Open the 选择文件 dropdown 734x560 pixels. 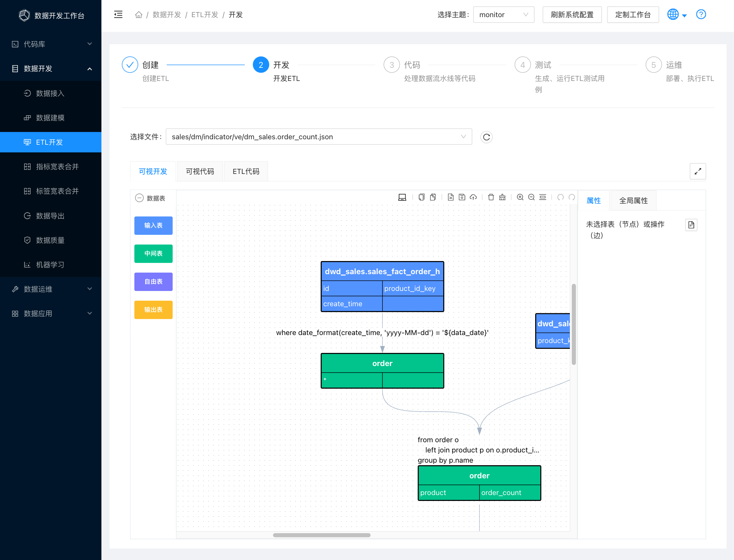click(464, 137)
